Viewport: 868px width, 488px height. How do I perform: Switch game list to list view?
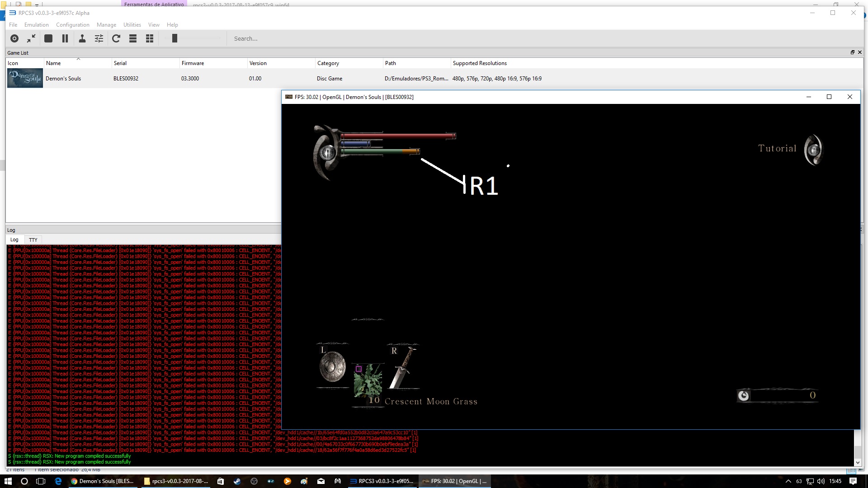pyautogui.click(x=133, y=38)
